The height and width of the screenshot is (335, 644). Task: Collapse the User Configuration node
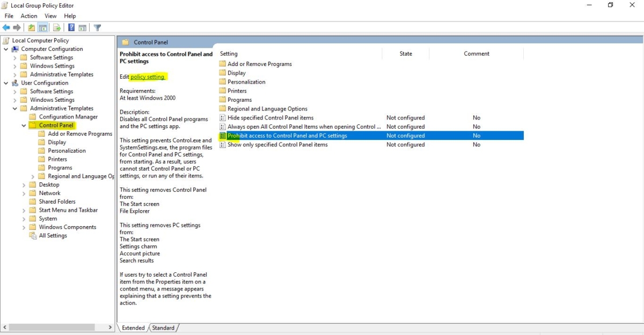(x=5, y=83)
